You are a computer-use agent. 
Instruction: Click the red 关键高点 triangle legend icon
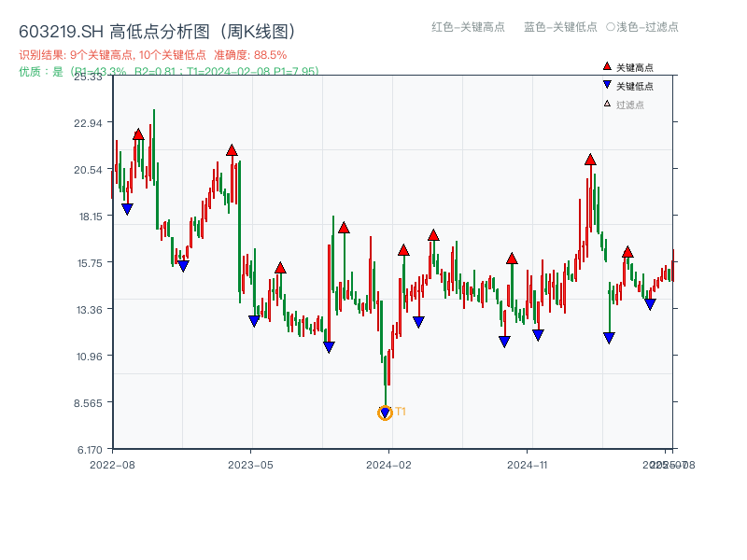(x=605, y=65)
